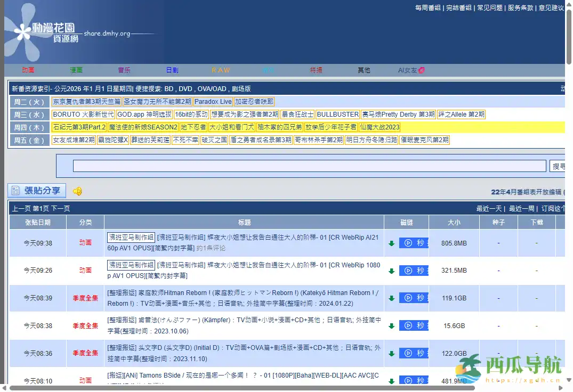Click the 周四（木）day button
This screenshot has height=392, width=573.
(x=29, y=127)
